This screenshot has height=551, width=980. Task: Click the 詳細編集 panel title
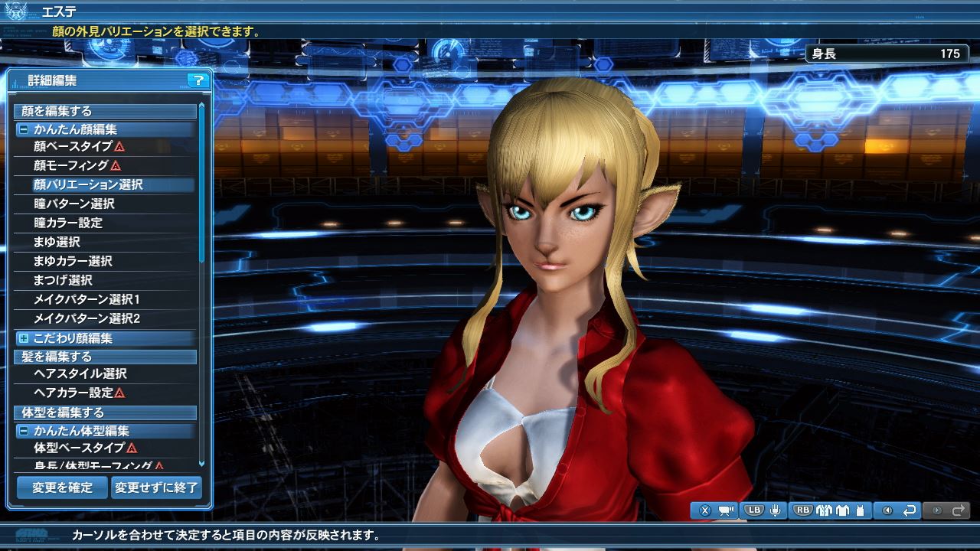pos(52,80)
